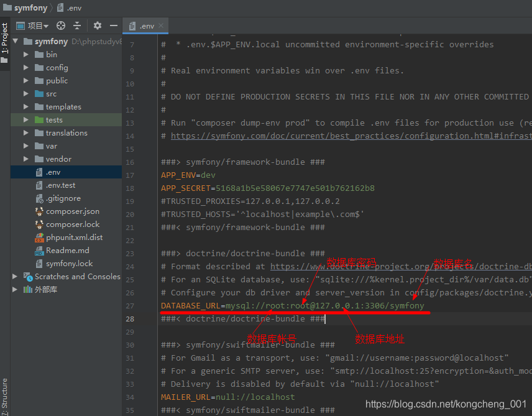
Task: Click line number 18 in the gutter
Action: tap(130, 188)
